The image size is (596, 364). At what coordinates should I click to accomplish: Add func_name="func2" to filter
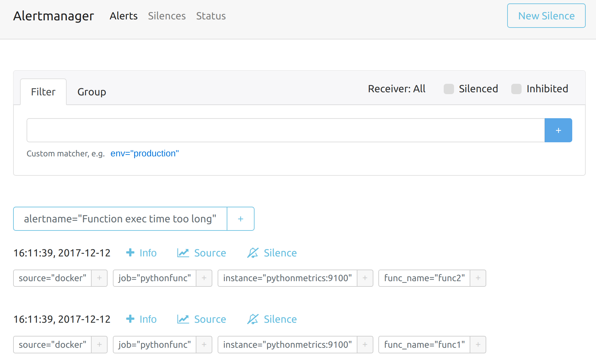click(x=478, y=278)
